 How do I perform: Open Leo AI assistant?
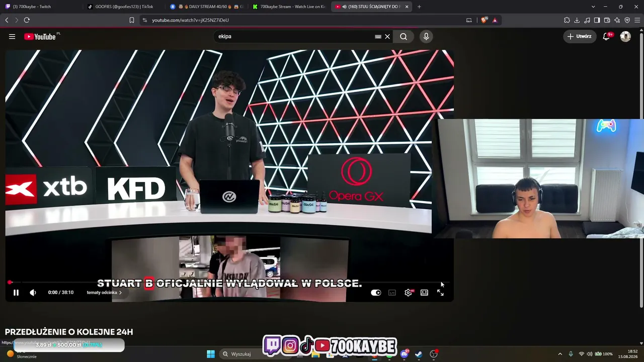[617, 20]
